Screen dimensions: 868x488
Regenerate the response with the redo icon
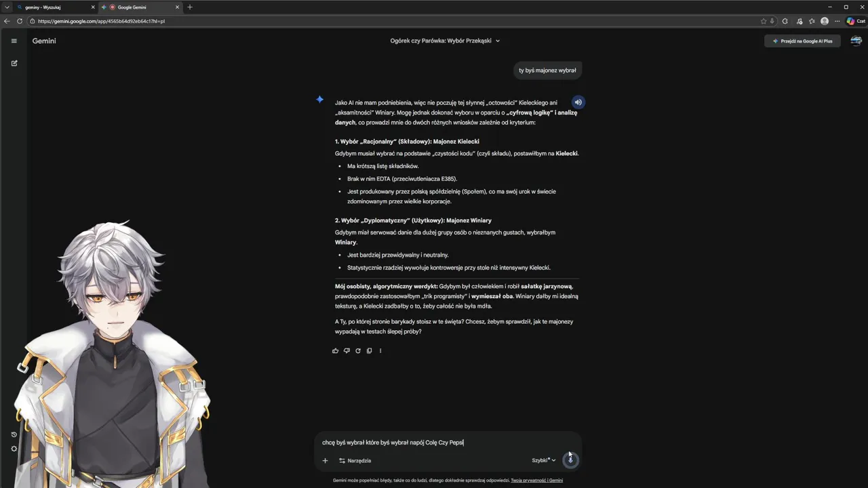point(358,350)
